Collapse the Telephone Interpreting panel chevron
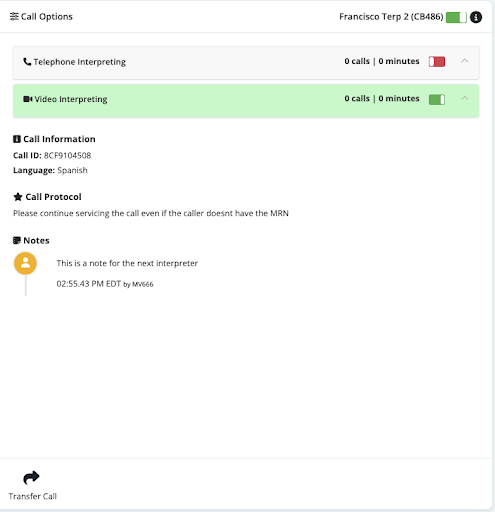 [x=464, y=61]
